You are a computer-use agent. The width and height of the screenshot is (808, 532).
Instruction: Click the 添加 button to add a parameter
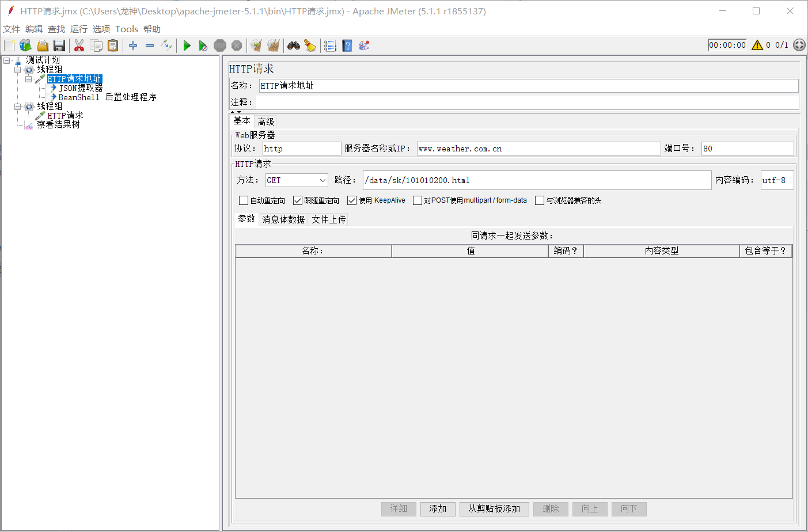click(438, 509)
